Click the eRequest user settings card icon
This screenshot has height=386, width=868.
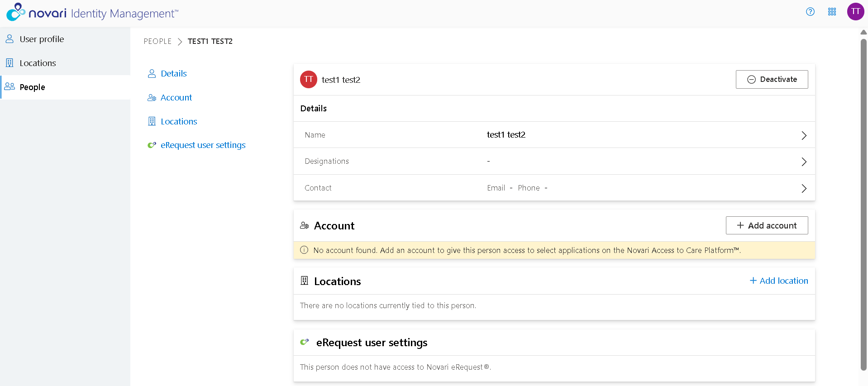tap(305, 342)
